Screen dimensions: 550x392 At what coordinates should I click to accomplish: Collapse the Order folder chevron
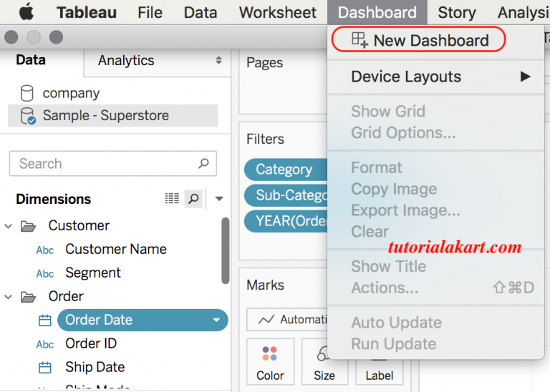click(8, 297)
